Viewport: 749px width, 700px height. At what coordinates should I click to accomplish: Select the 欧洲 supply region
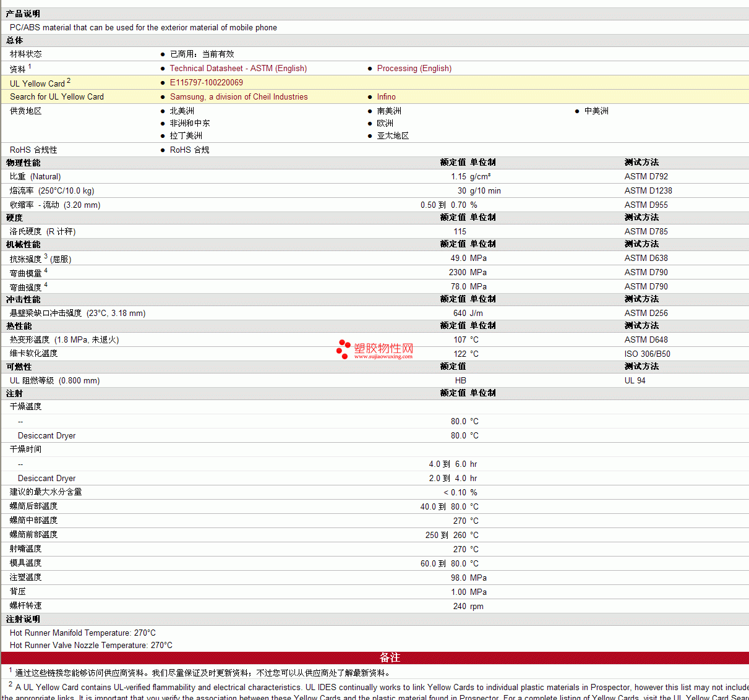click(x=385, y=124)
